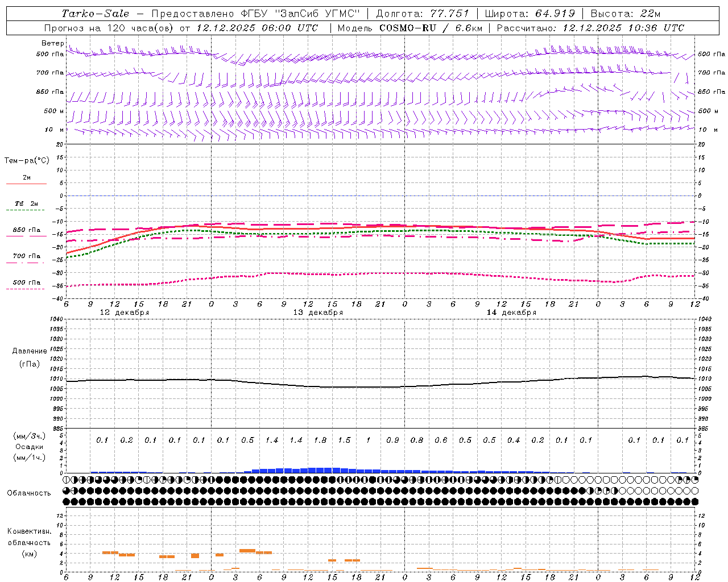Image resolution: width=728 pixels, height=582 pixels.
Task: Click the "12 декабря" date label
Action: coord(125,313)
